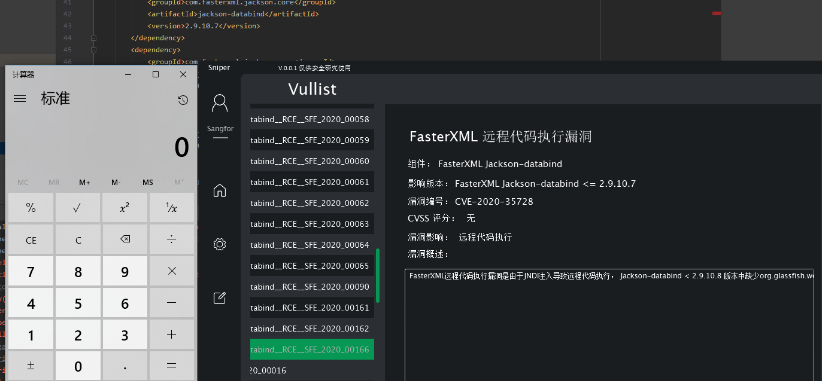Go to the Sniper home icon
The width and height of the screenshot is (822, 381).
(220, 190)
